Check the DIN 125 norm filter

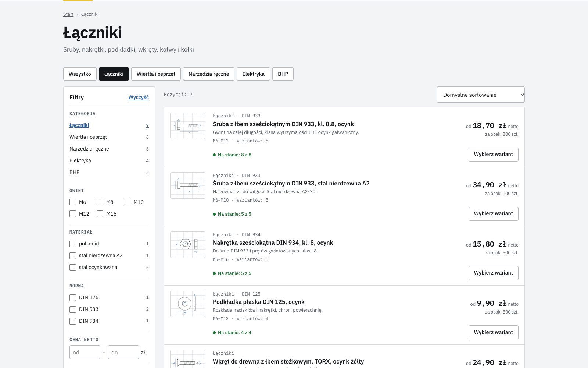coord(73,298)
